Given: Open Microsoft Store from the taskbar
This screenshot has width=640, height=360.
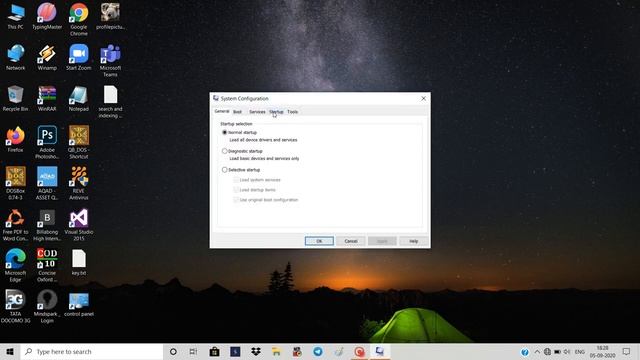Looking at the screenshot, I should 214,351.
